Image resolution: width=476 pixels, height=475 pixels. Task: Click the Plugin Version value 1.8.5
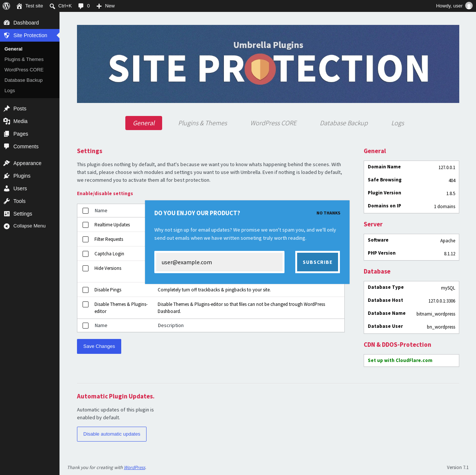pyautogui.click(x=451, y=194)
